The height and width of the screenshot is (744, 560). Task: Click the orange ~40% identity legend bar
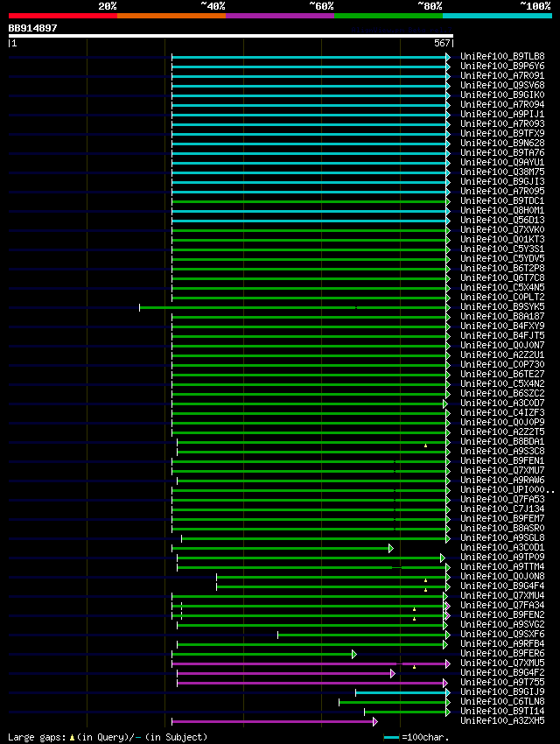pyautogui.click(x=171, y=16)
